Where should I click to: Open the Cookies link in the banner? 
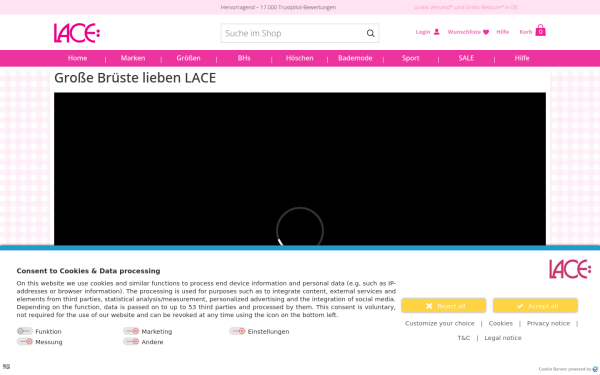click(x=501, y=323)
